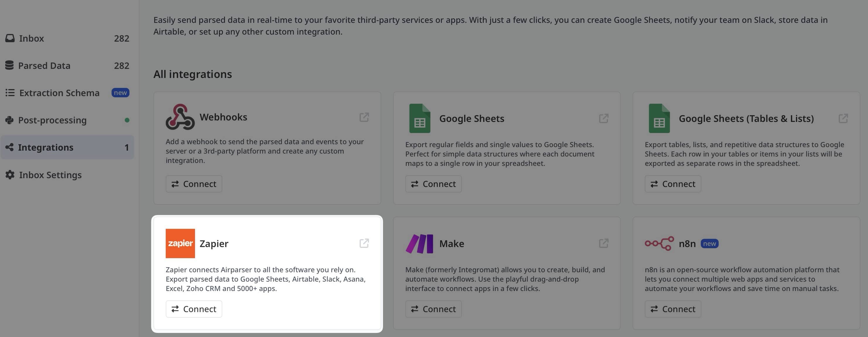This screenshot has height=337, width=868.
Task: Click the Webhooks logo icon
Action: click(x=180, y=117)
